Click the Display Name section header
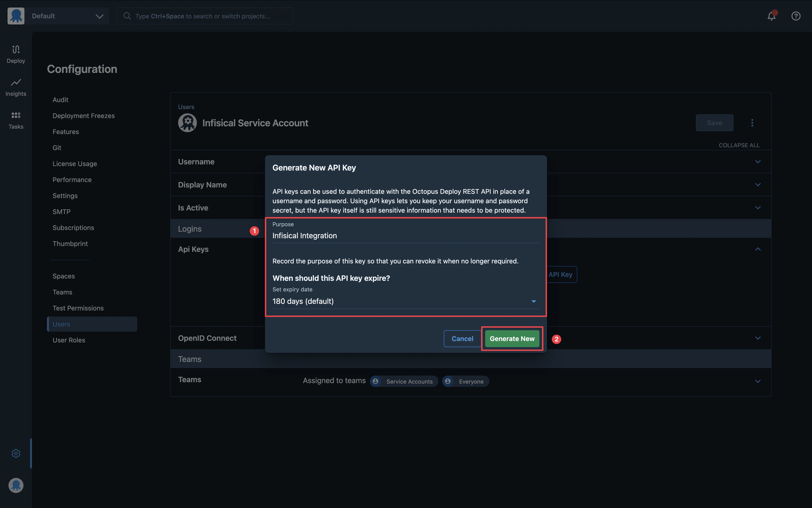 (202, 185)
